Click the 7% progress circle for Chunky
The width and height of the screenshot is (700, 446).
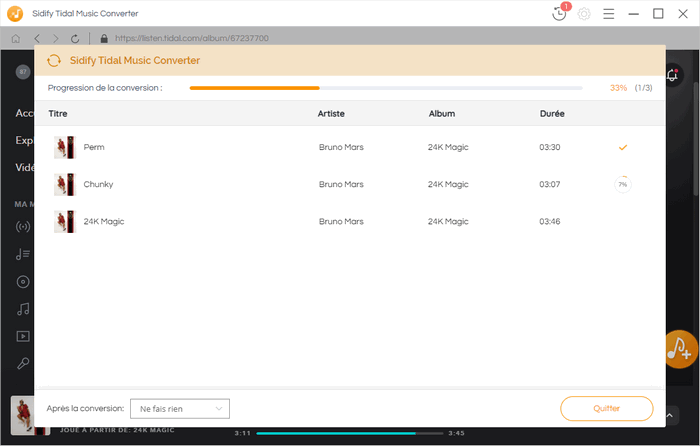[622, 184]
